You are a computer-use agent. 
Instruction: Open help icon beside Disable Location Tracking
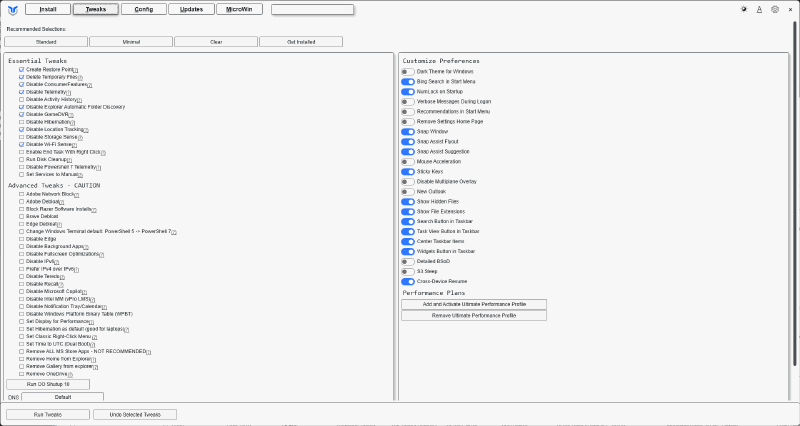(x=86, y=131)
